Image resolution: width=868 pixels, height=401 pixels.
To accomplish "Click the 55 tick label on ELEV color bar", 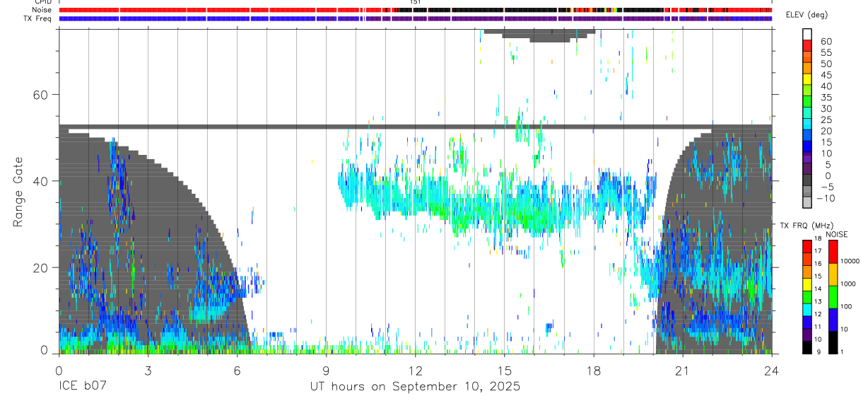I will click(826, 52).
